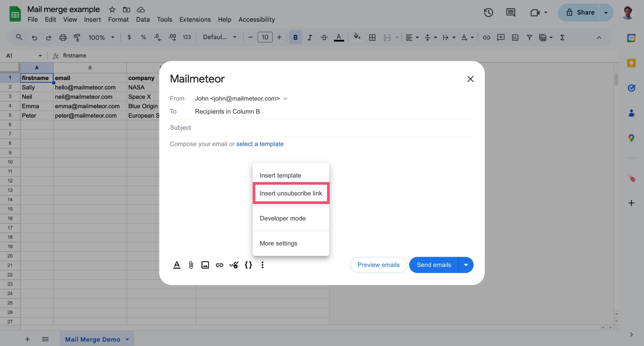This screenshot has height=346, width=644.
Task: Toggle bold formatting on cell
Action: tap(295, 37)
